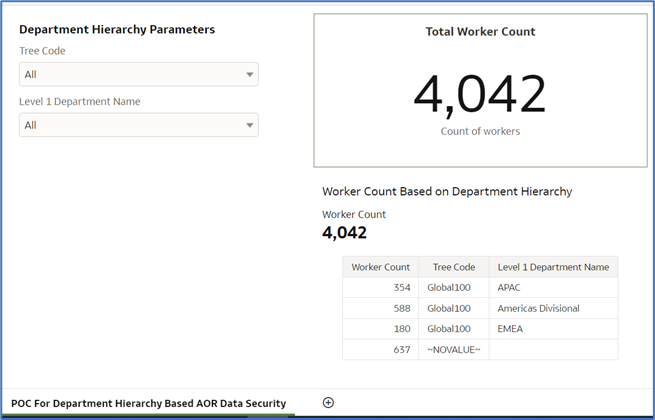The width and height of the screenshot is (655, 420).
Task: Open the Tree Code dropdown
Action: (138, 74)
